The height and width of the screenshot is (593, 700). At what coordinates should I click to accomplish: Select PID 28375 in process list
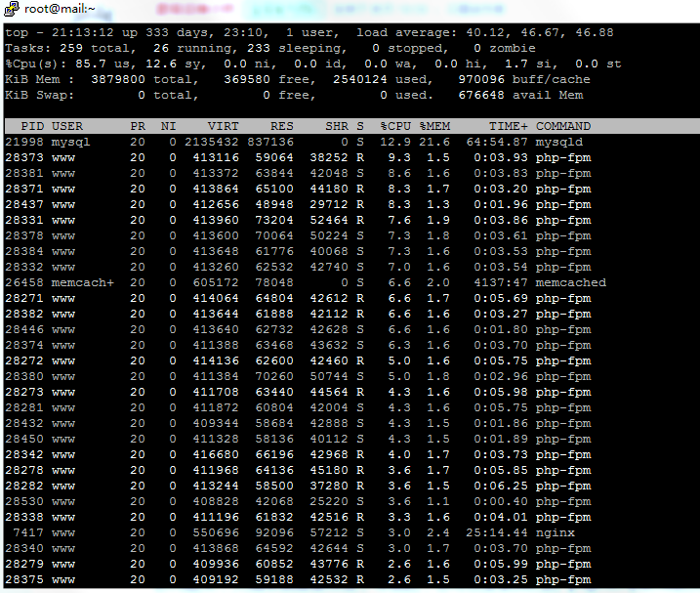coord(24,580)
